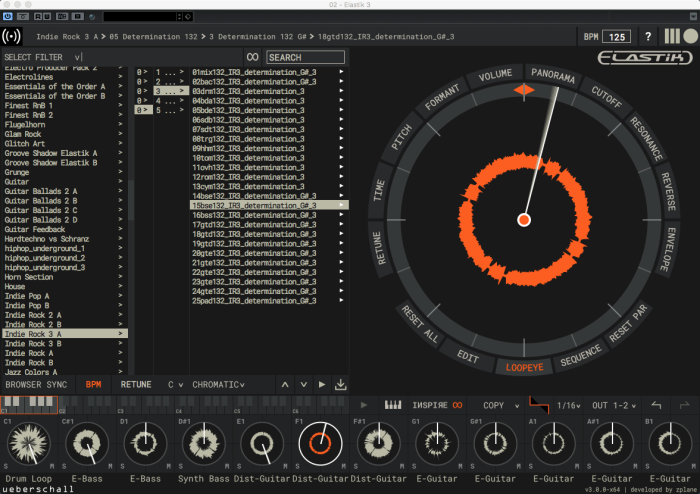Select the PANORAMA wheel segment
The width and height of the screenshot is (700, 494).
click(553, 75)
